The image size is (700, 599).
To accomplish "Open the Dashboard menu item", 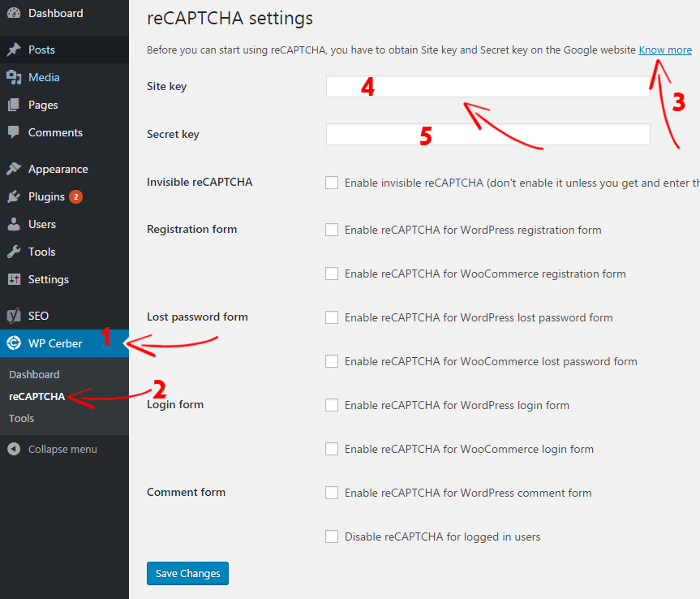I will [64, 13].
